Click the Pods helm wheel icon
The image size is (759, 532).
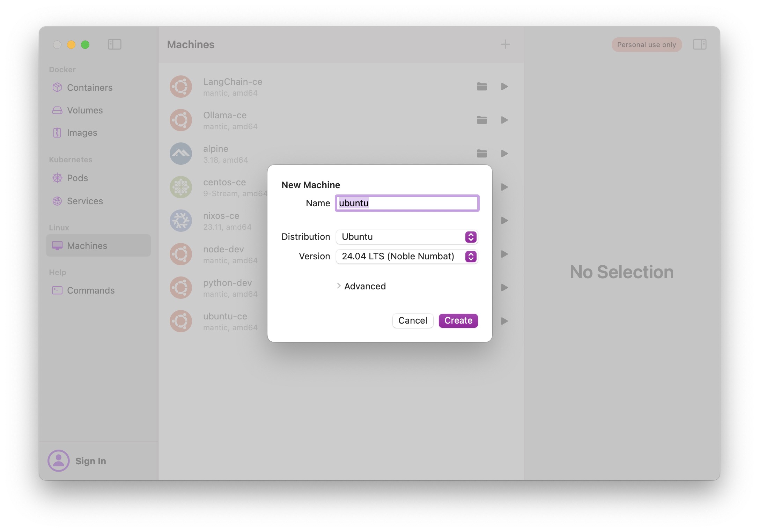coord(57,178)
